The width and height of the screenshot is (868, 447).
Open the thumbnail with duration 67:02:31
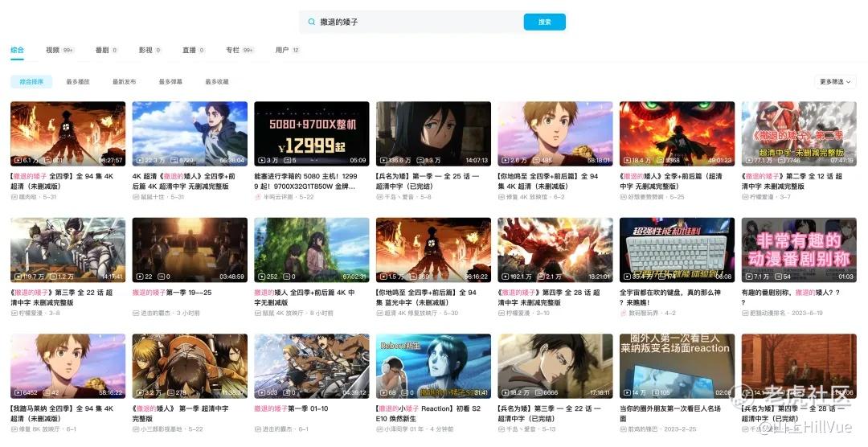click(312, 250)
